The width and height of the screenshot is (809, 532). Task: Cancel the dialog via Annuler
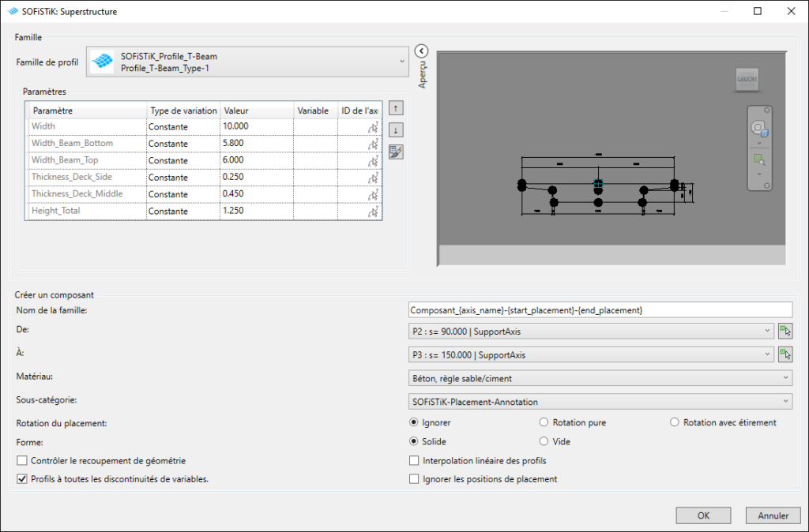[772, 515]
